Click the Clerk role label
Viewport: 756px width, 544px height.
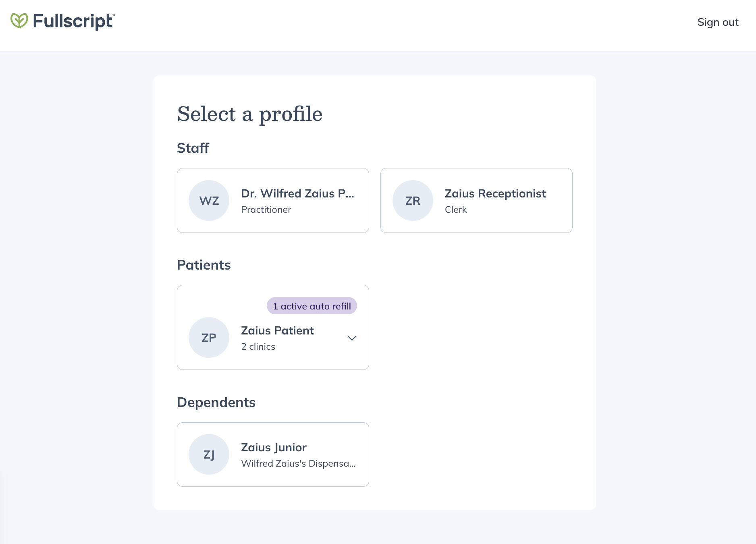(455, 210)
